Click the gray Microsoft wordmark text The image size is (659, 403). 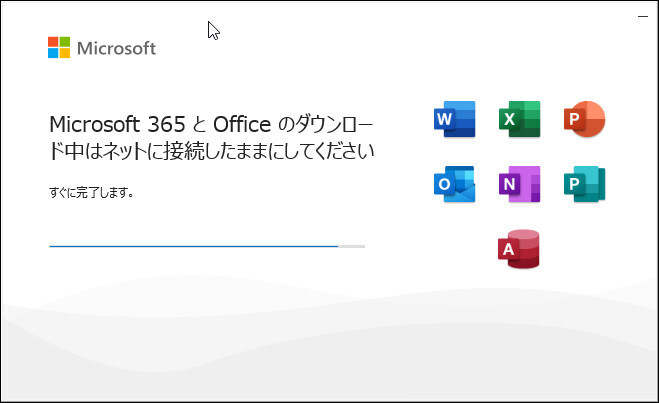pyautogui.click(x=116, y=48)
